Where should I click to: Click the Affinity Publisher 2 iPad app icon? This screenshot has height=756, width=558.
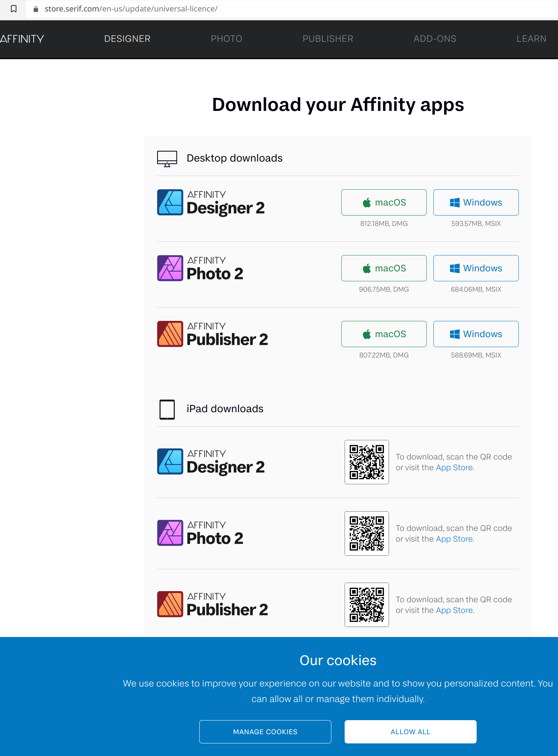click(x=170, y=604)
